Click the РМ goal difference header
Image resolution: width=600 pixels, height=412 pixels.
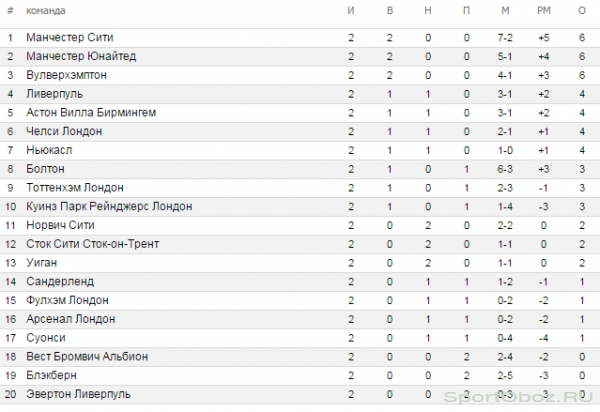544,11
